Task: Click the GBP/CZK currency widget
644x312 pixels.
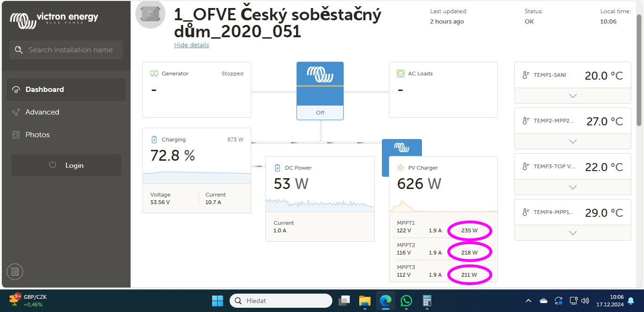Action: pyautogui.click(x=28, y=301)
